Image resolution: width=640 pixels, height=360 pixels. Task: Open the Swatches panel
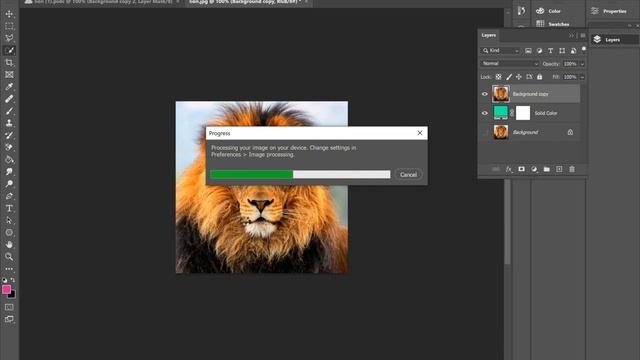click(x=553, y=24)
